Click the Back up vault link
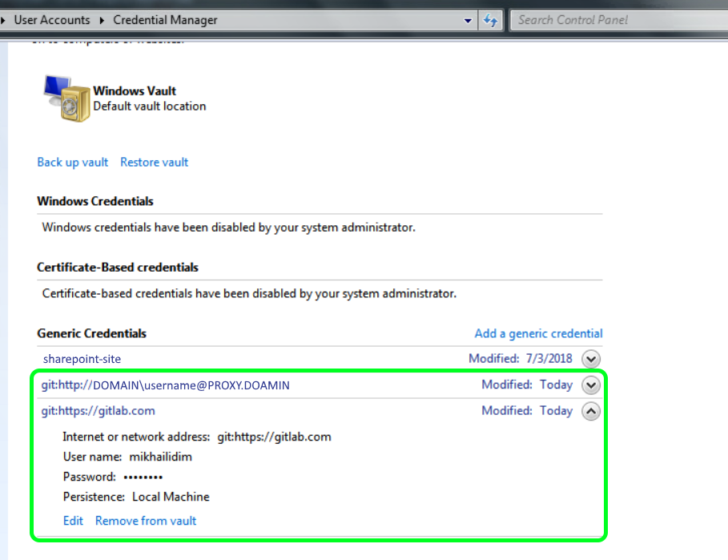Image resolution: width=728 pixels, height=560 pixels. (72, 162)
